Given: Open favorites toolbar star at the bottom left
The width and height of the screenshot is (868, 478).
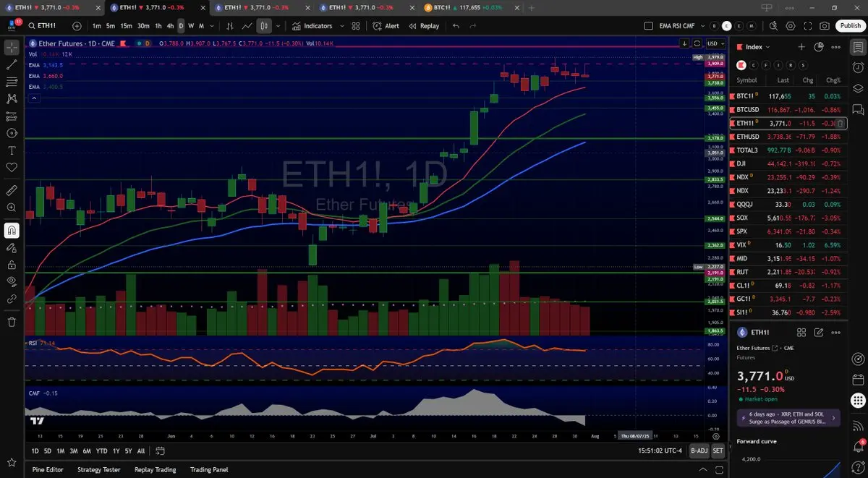Looking at the screenshot, I should click(x=12, y=461).
